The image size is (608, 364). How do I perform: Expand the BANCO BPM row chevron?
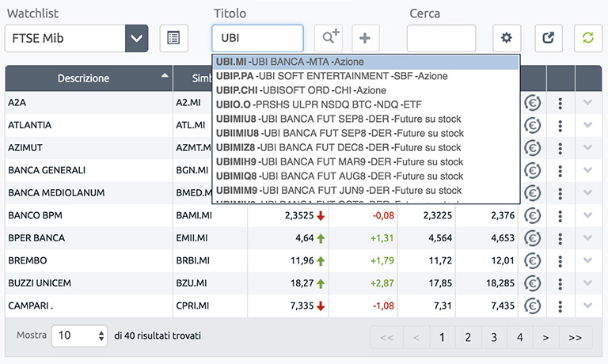tap(588, 215)
